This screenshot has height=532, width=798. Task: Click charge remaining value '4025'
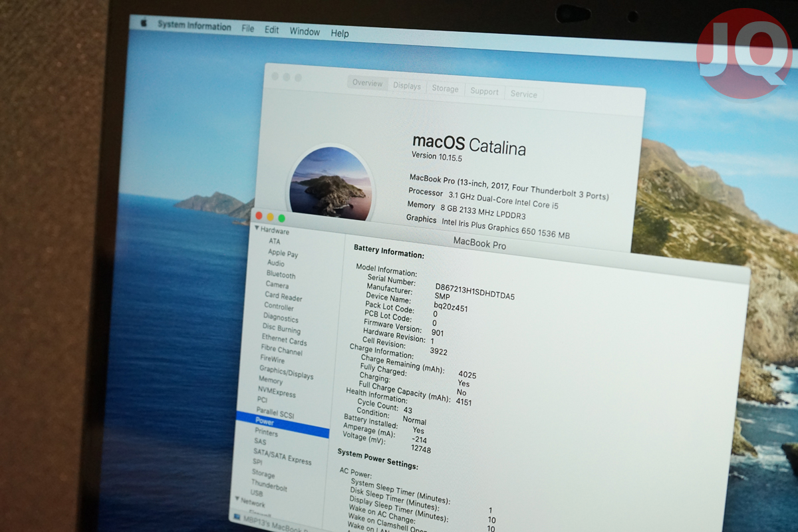pyautogui.click(x=467, y=375)
